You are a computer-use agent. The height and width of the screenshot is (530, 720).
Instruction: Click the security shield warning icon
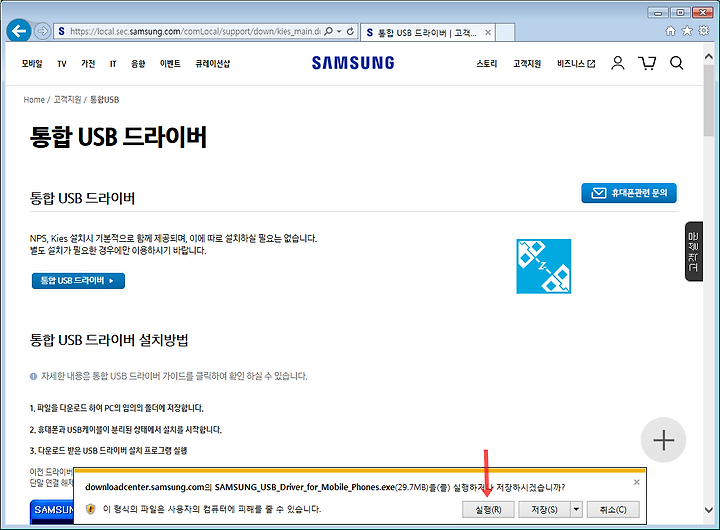click(91, 509)
